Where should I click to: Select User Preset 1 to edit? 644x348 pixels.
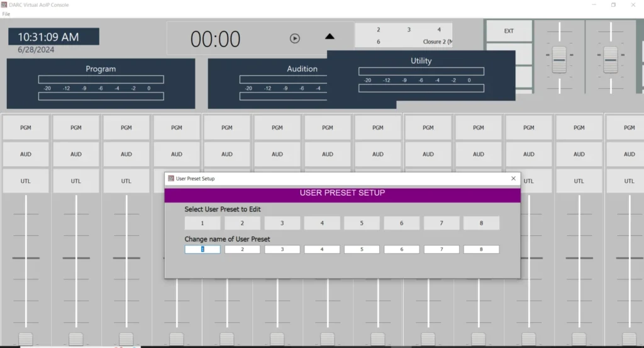point(202,223)
